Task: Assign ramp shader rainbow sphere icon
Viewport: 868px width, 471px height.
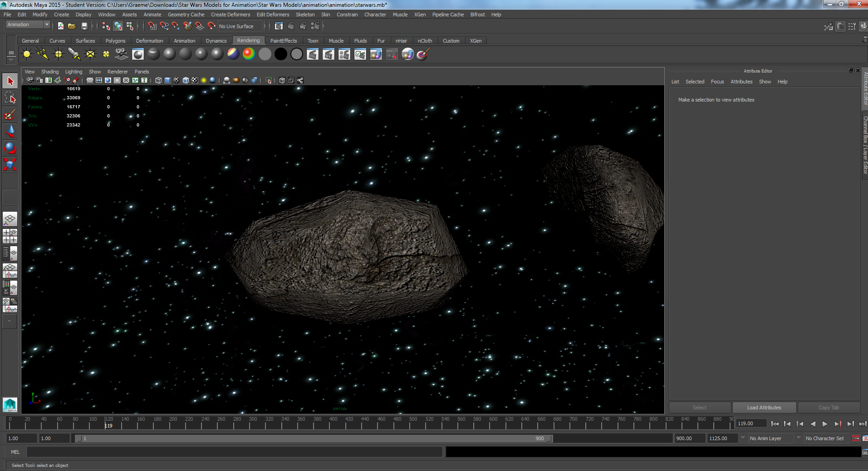Action: (249, 54)
